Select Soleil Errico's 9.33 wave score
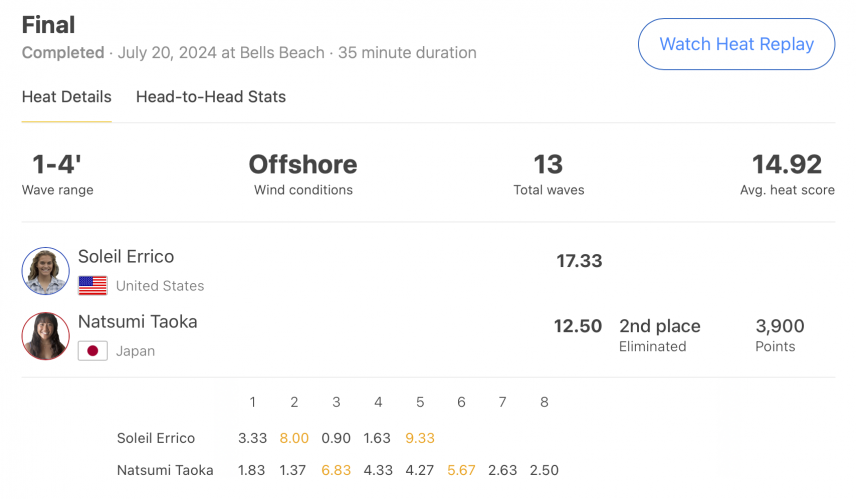Image resolution: width=856 pixels, height=499 pixels. pos(420,438)
